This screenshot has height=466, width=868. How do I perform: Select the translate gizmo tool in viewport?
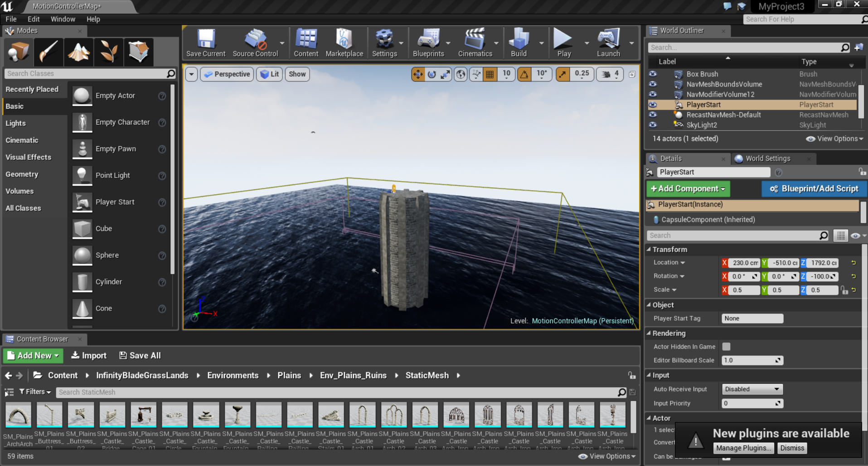tap(418, 74)
